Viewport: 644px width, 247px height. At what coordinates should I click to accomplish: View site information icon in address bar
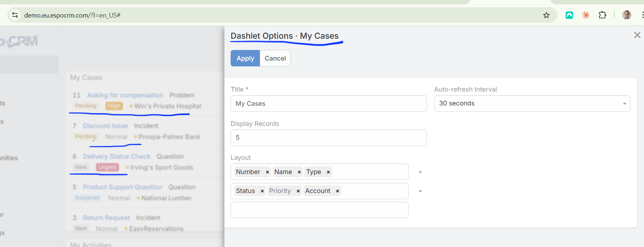15,15
